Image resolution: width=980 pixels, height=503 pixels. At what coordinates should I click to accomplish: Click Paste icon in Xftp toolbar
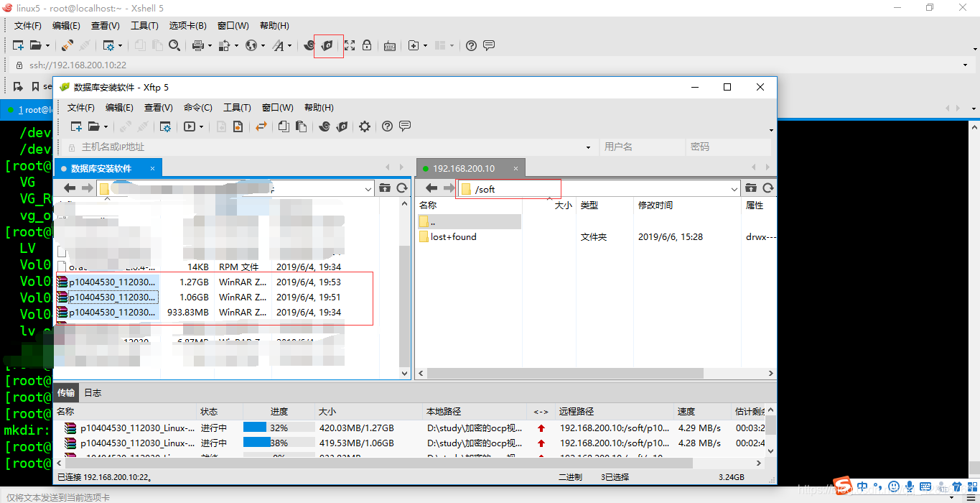[x=301, y=126]
